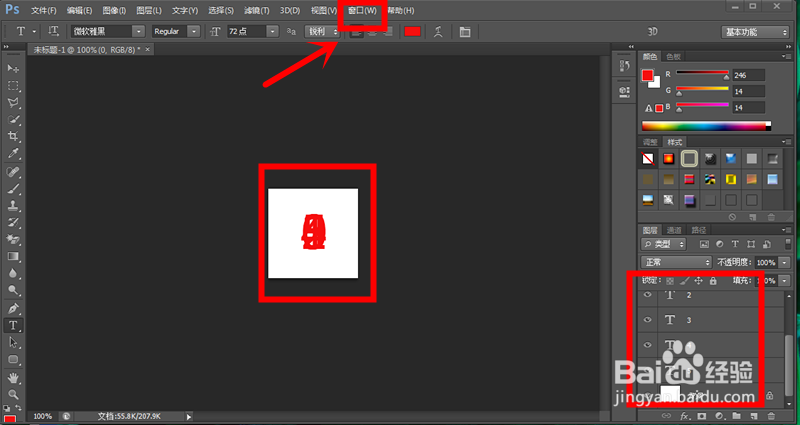
Task: Add a layer mask
Action: click(x=702, y=416)
